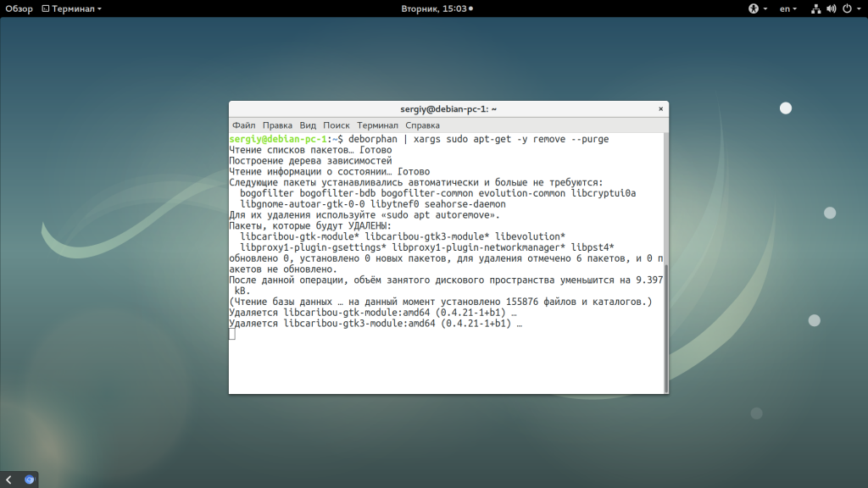Click the Обзор activities button
Image resolution: width=868 pixels, height=488 pixels.
point(19,8)
